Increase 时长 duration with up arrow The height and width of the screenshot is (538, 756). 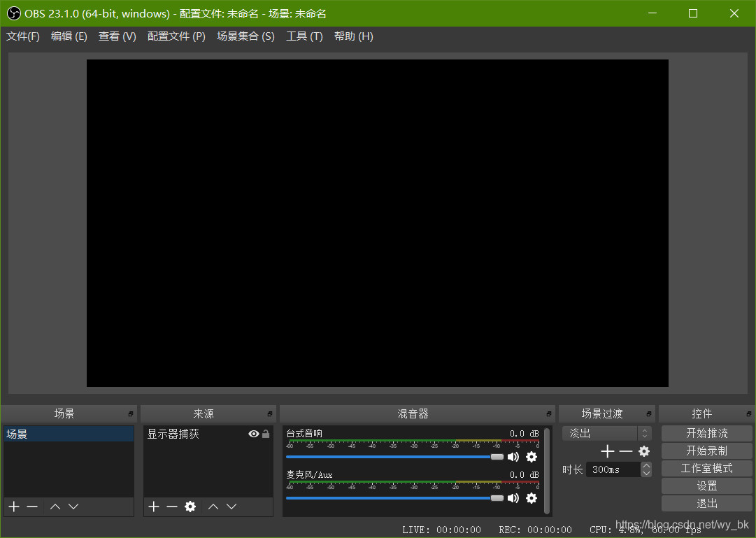coord(647,466)
